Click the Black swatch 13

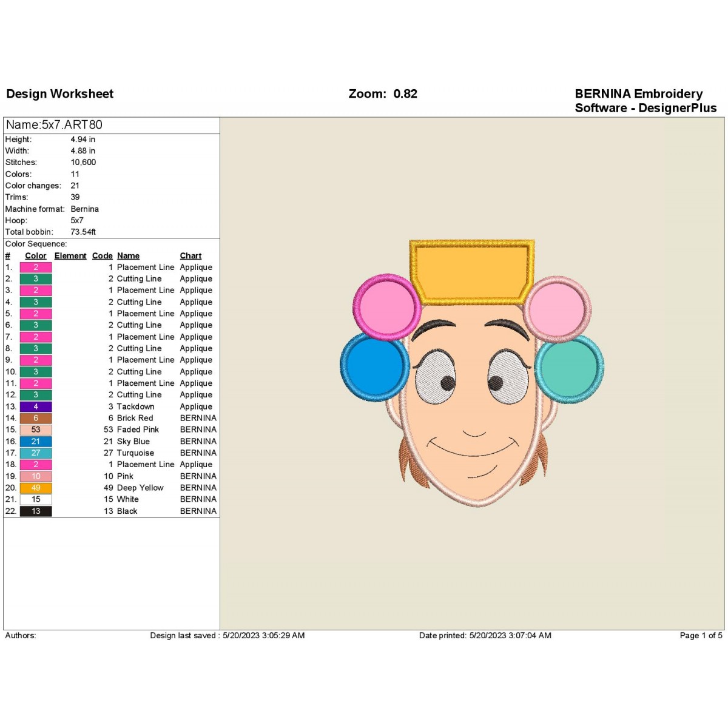pos(36,511)
